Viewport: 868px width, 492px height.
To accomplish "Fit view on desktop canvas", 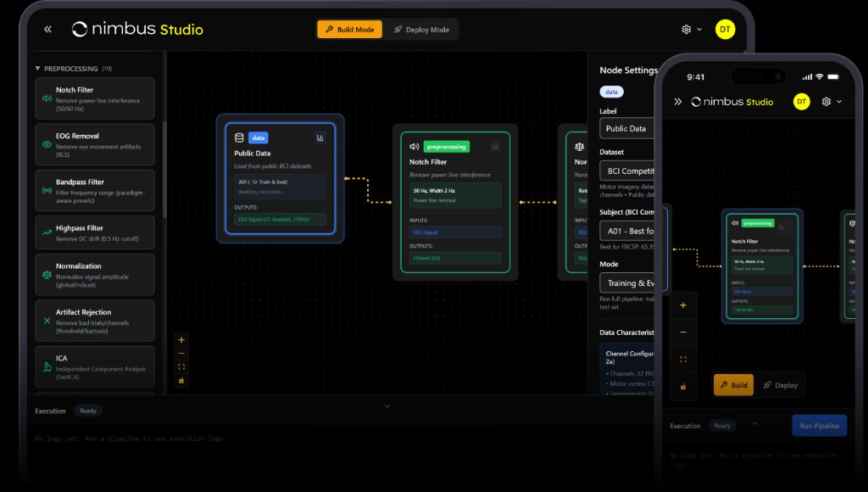I will click(181, 366).
